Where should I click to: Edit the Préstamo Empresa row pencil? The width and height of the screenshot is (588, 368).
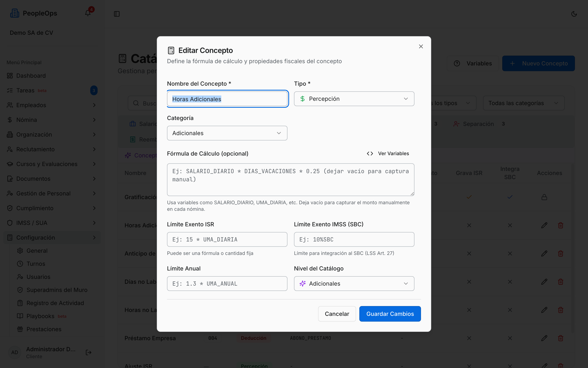click(x=544, y=338)
